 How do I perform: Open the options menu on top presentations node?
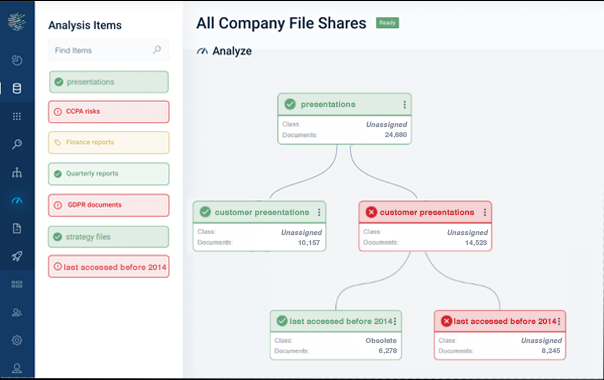404,104
